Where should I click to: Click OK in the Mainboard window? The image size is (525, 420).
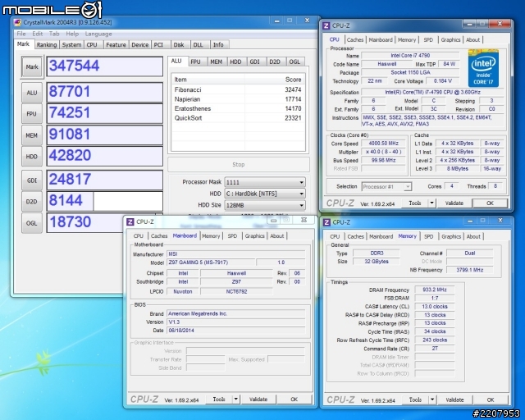pos(294,399)
